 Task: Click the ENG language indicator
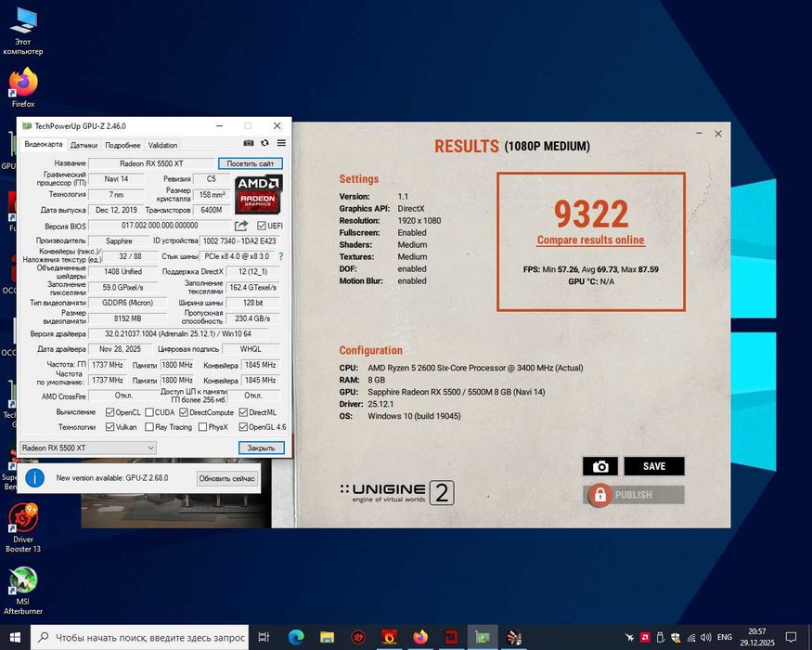(725, 637)
